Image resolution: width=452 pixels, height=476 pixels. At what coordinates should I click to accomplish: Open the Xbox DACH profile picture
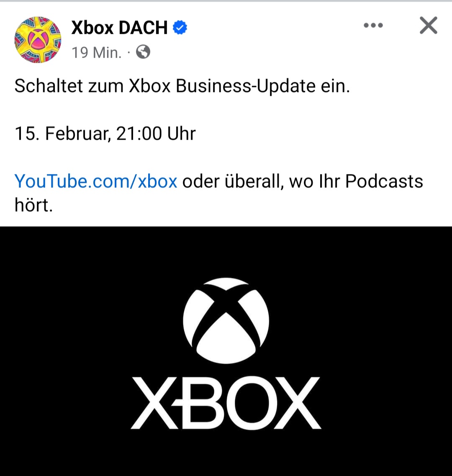point(38,40)
